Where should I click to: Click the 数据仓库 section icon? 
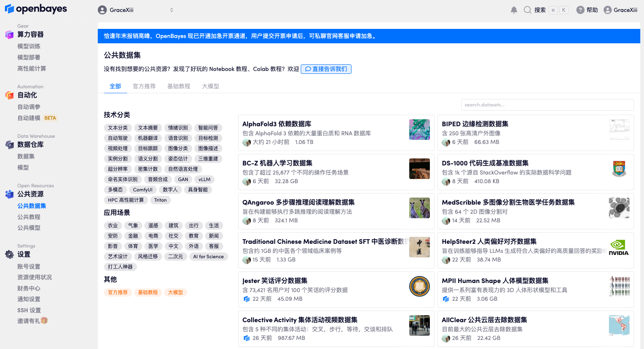click(x=9, y=145)
